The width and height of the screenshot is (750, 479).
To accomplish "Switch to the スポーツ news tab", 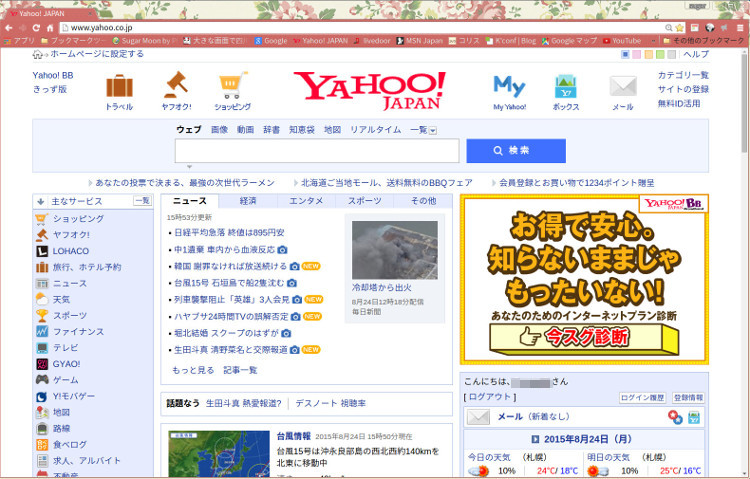I will pyautogui.click(x=364, y=201).
